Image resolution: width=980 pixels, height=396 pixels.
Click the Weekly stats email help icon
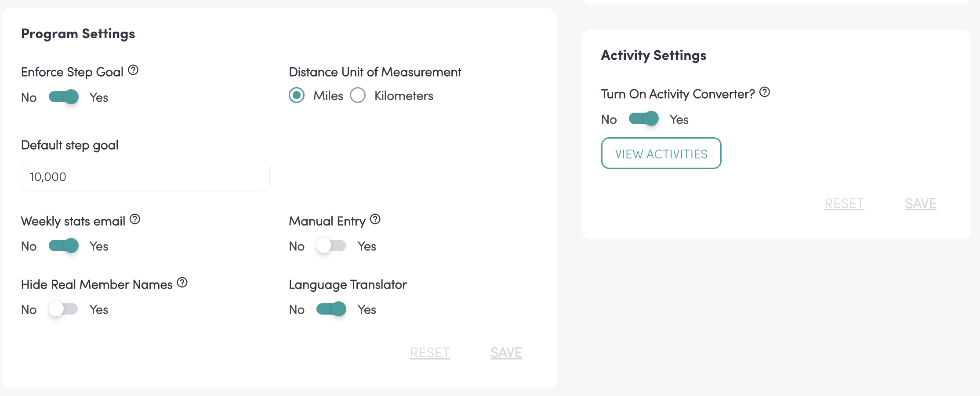click(x=135, y=219)
